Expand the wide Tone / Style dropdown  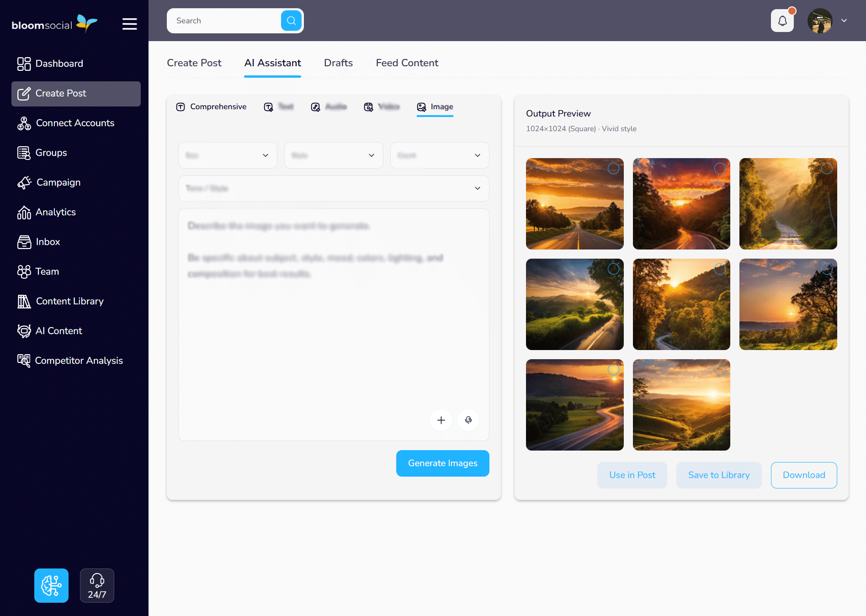334,188
